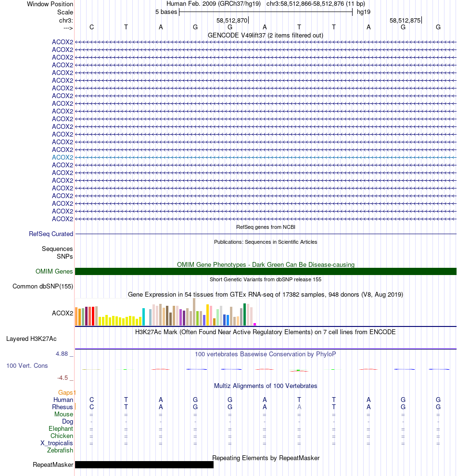The height and width of the screenshot is (476, 457).
Task: Click the 'X_tropicalis' alignment row label
Action: pos(57,443)
